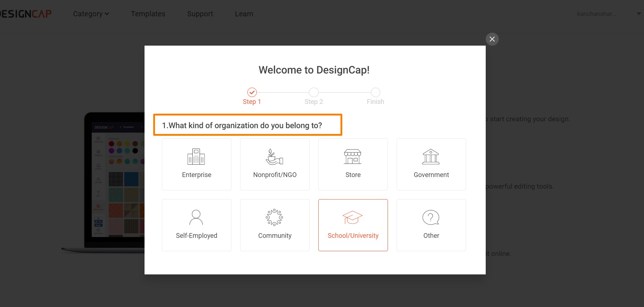Click the Store shopfront icon
Viewport: 644px width, 307px height.
tap(353, 157)
